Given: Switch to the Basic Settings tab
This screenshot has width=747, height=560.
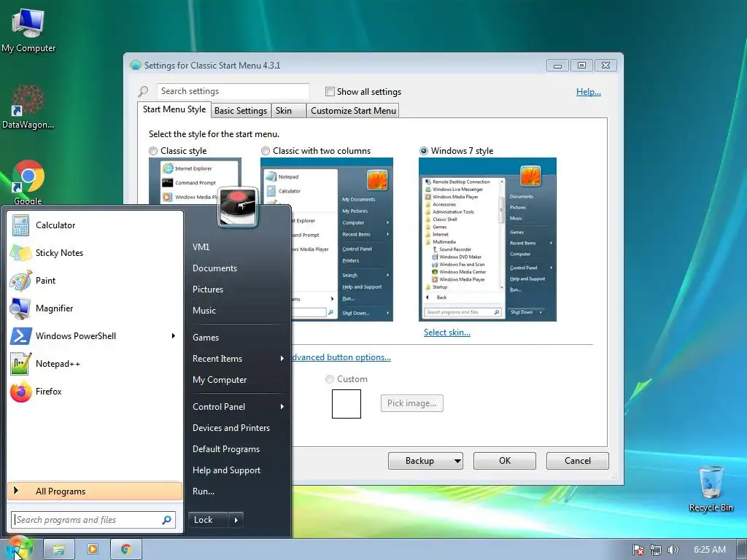Looking at the screenshot, I should click(241, 111).
